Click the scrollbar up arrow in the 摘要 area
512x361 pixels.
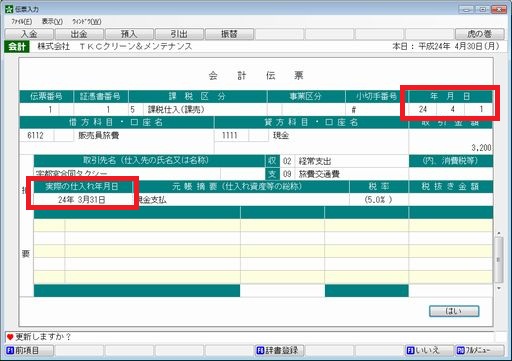click(499, 233)
